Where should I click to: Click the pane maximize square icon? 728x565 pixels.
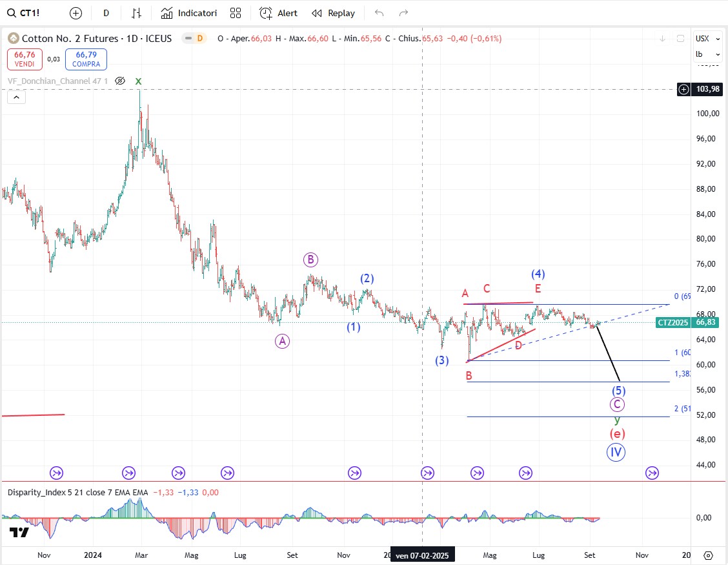point(680,39)
